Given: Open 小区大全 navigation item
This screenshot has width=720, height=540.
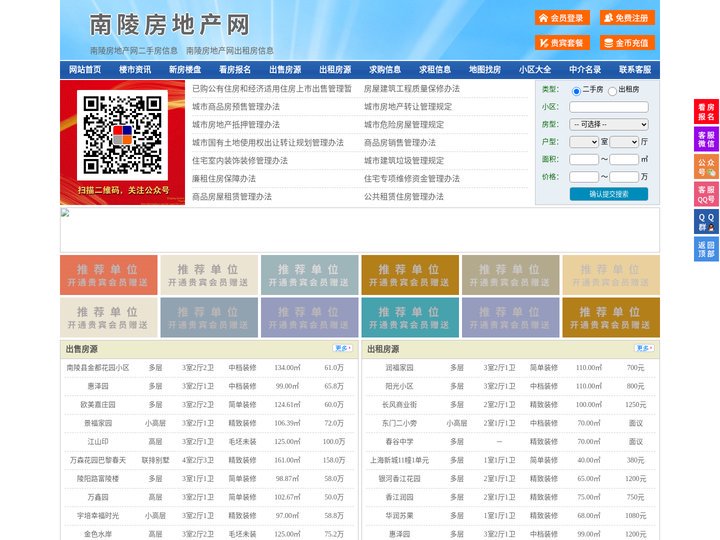Looking at the screenshot, I should pos(535,70).
